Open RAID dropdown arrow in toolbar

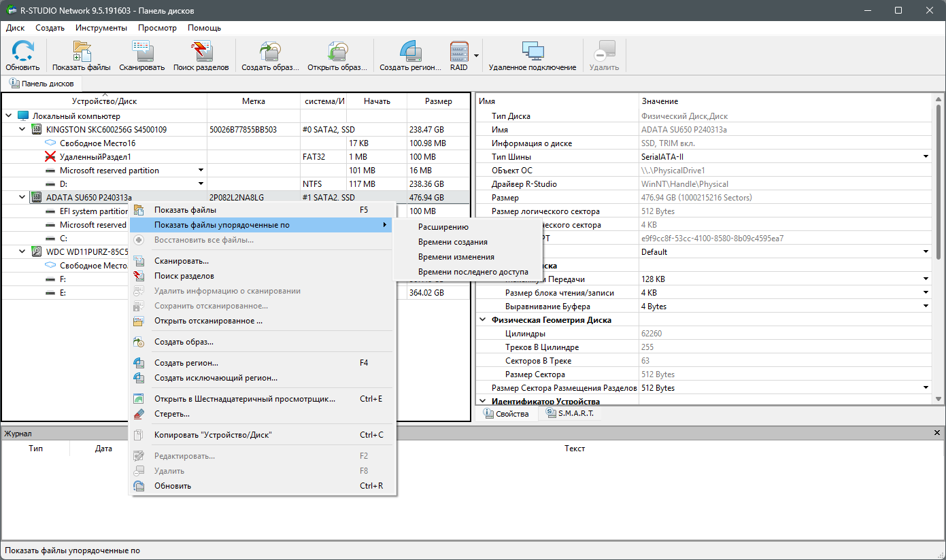point(477,56)
